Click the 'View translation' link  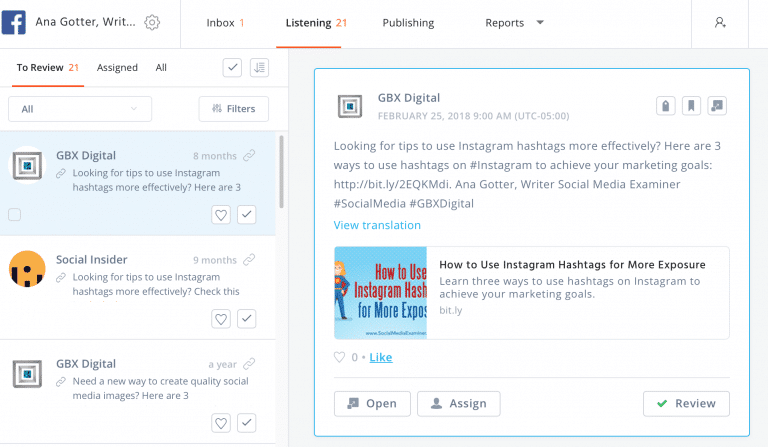coord(377,225)
